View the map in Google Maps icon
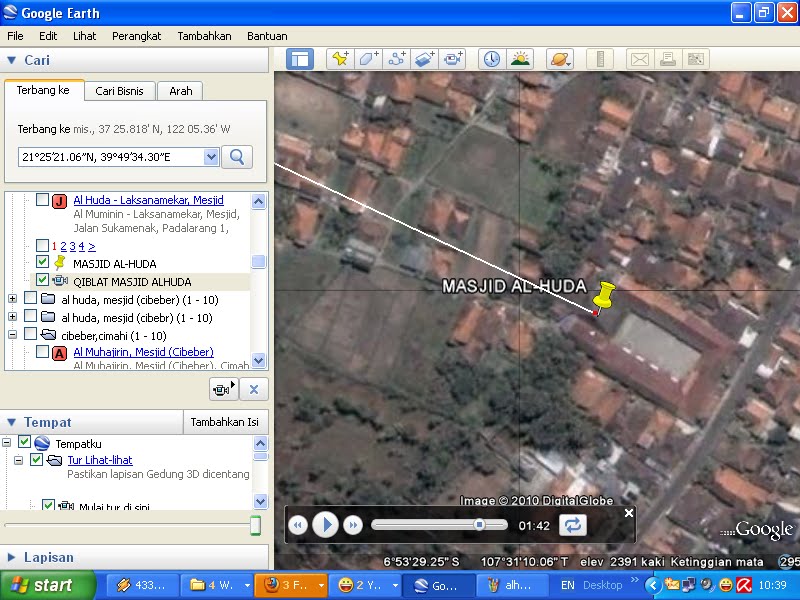 696,59
